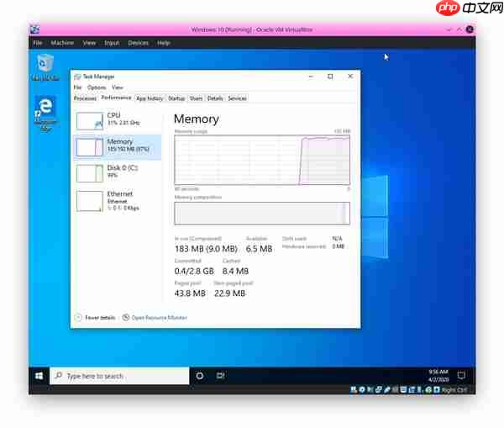This screenshot has height=428, width=504.
Task: Open Task Manager File menu
Action: [77, 87]
